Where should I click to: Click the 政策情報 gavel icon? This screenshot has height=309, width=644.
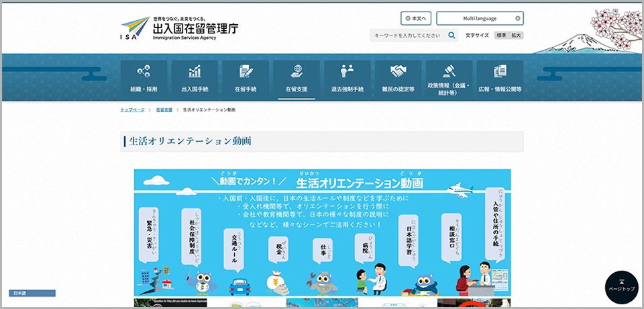click(x=449, y=72)
